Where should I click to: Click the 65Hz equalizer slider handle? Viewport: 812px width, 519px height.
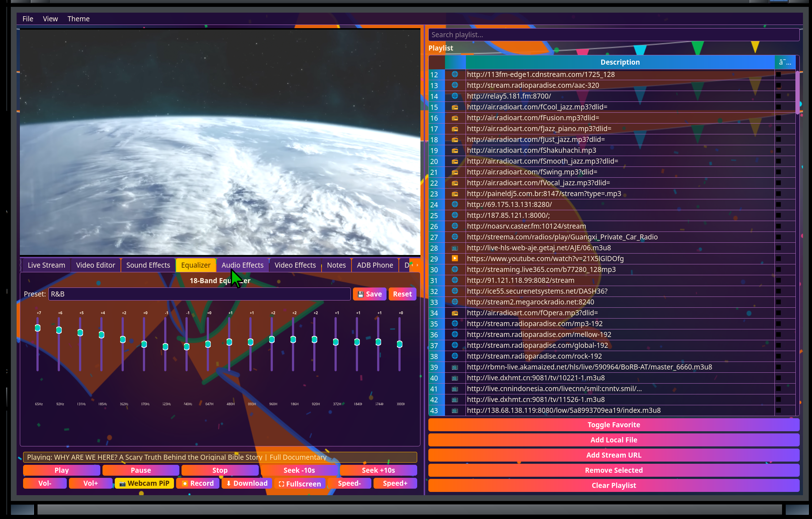click(x=38, y=328)
